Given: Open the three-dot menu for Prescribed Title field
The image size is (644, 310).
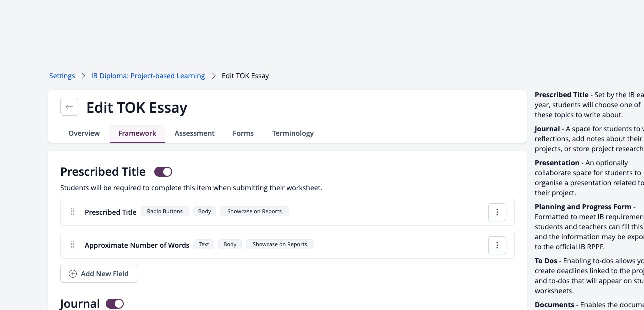Looking at the screenshot, I should pos(497,212).
